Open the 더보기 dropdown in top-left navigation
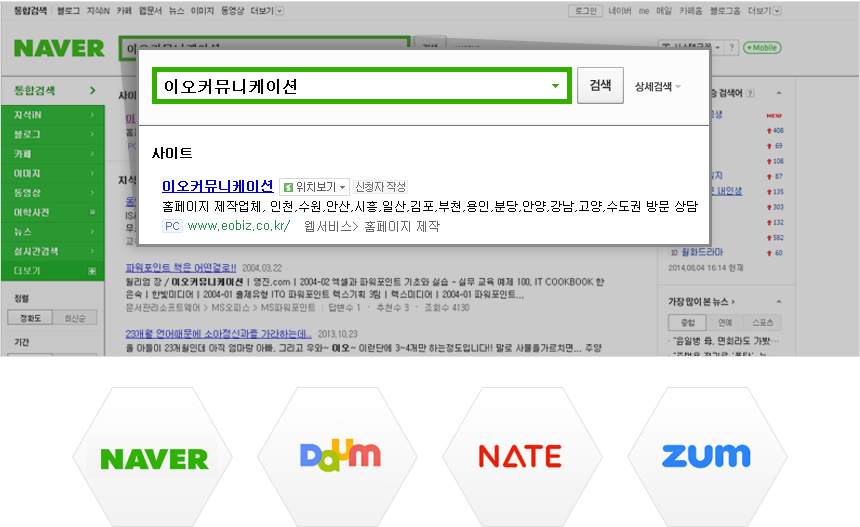860x527 pixels. click(267, 10)
